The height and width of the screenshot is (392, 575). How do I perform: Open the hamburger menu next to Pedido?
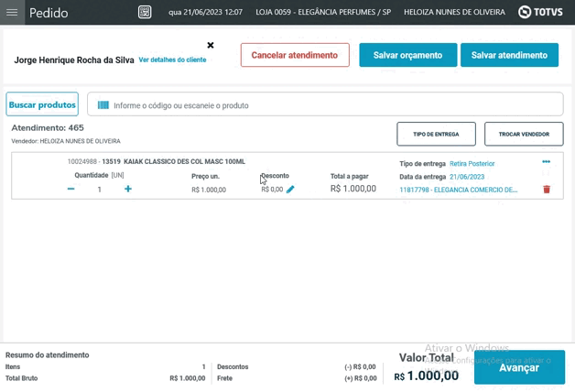12,13
